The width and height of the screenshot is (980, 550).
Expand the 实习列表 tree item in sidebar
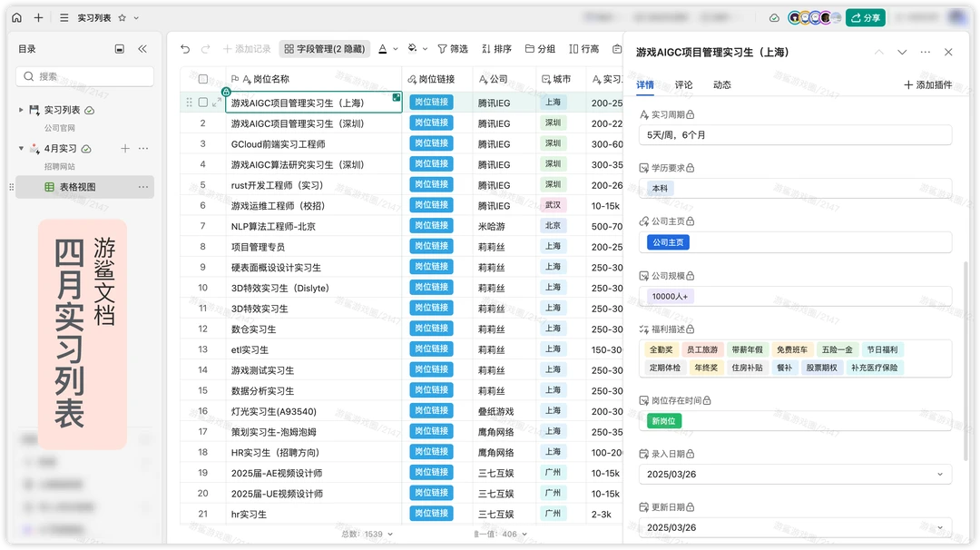pyautogui.click(x=22, y=110)
